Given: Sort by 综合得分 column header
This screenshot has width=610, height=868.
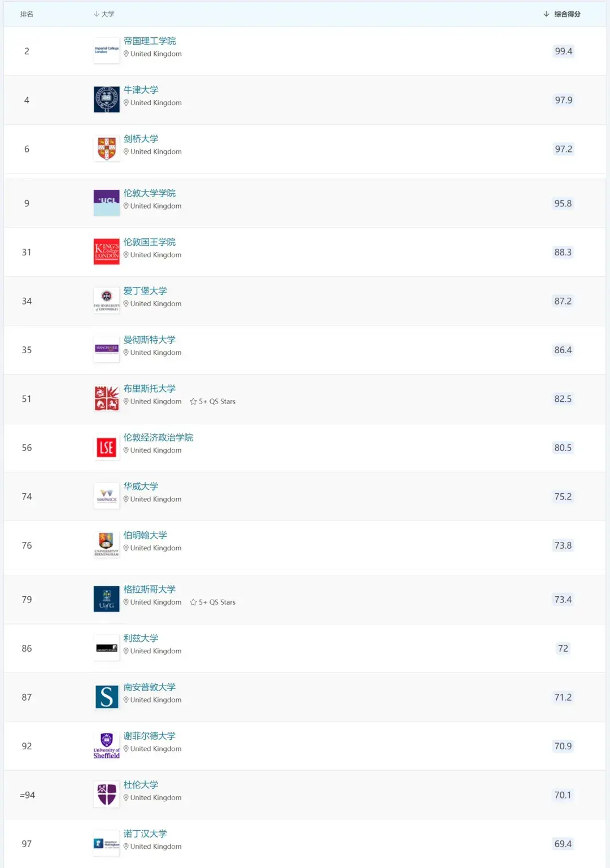Looking at the screenshot, I should click(x=567, y=14).
